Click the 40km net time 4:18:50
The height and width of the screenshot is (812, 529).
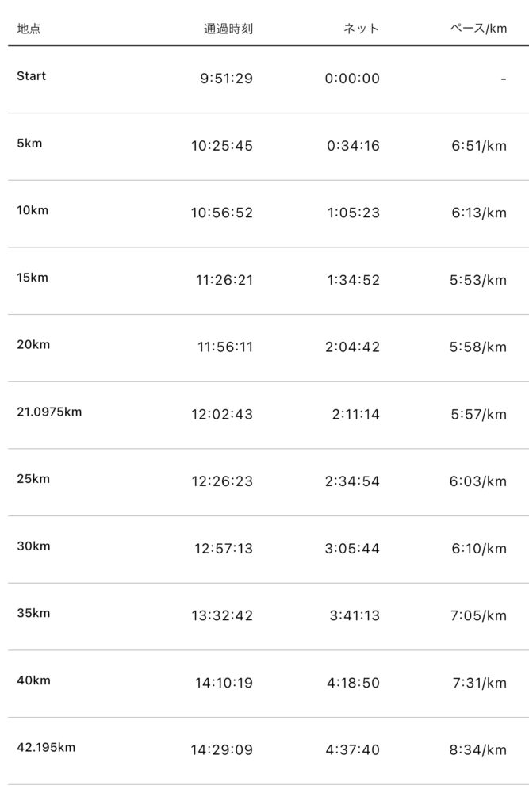coord(352,683)
